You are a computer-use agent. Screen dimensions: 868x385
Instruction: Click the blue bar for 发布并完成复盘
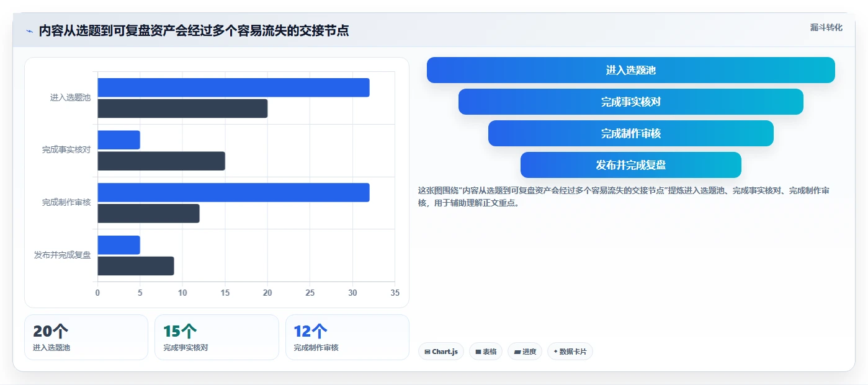point(119,245)
